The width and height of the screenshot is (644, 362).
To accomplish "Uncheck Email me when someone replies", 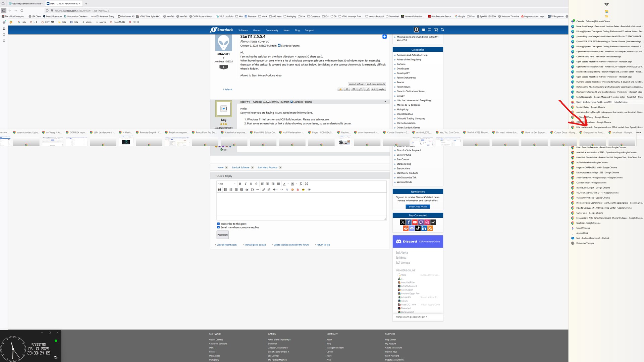I will [218, 227].
